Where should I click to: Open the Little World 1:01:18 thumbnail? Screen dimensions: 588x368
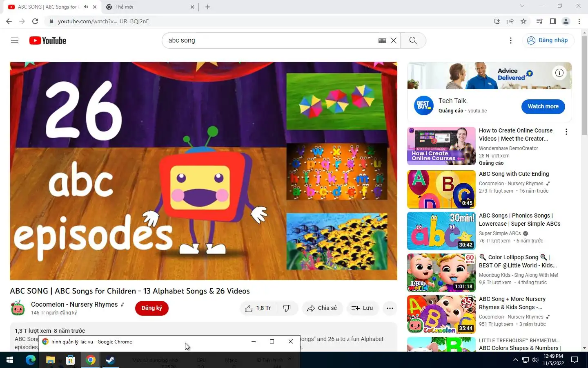pyautogui.click(x=441, y=273)
